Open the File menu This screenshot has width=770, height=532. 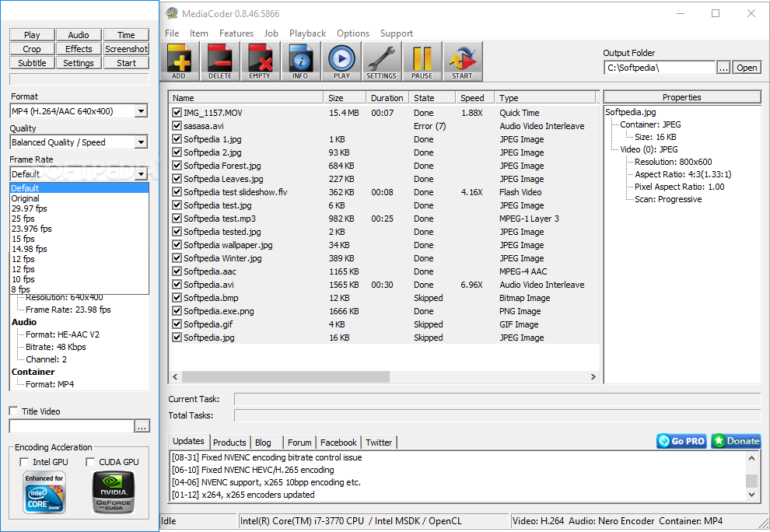[x=172, y=33]
